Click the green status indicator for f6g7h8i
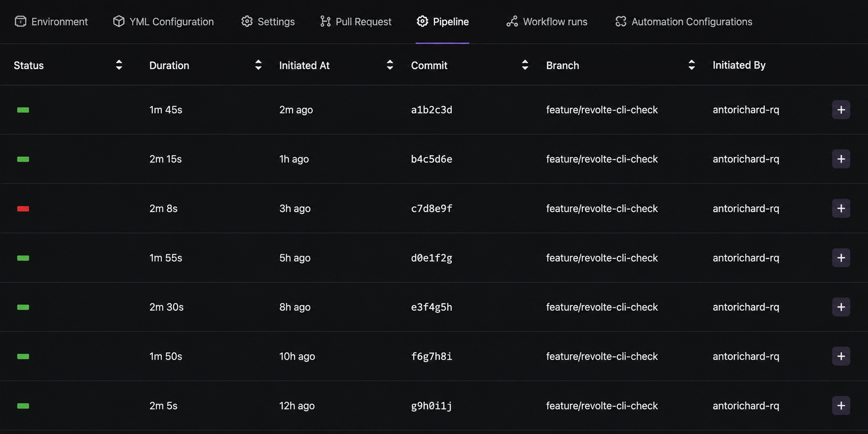 (23, 357)
